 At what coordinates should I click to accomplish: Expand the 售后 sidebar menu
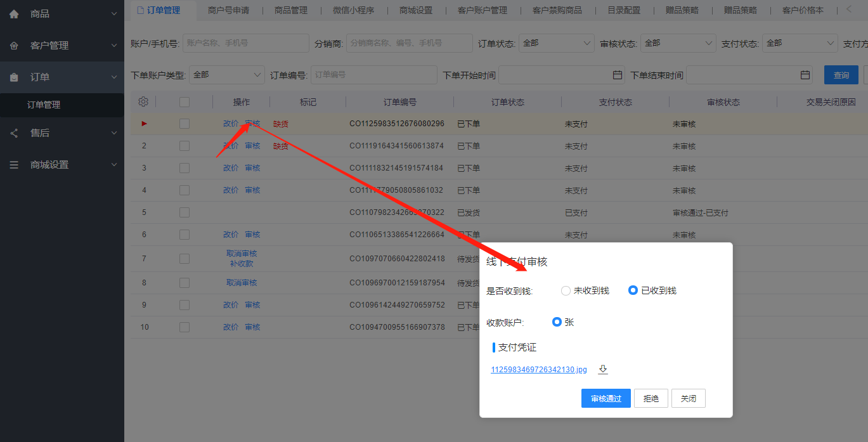point(114,133)
